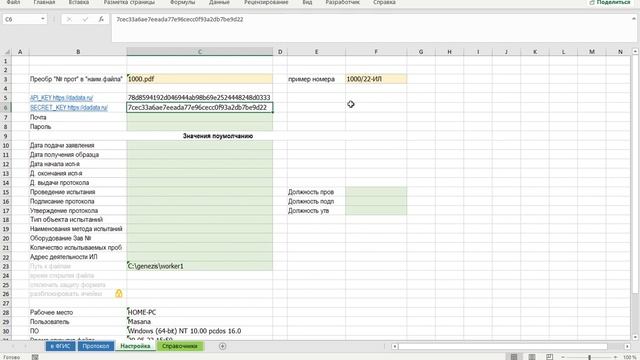Switch to Normal view in status bar
Image resolution: width=640 pixels, height=360 pixels.
pos(514,357)
